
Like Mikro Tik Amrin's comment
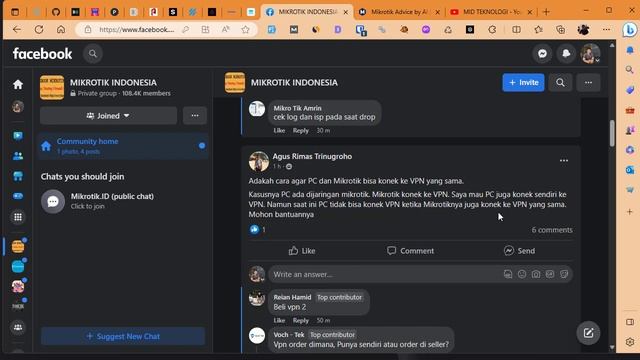tap(279, 131)
